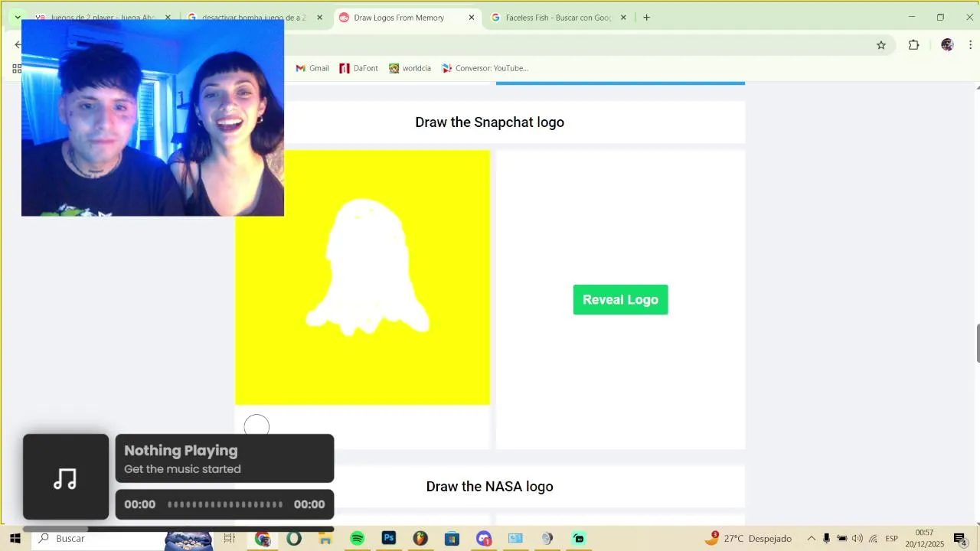Open Spotify from the taskbar
980x551 pixels.
pos(357,539)
